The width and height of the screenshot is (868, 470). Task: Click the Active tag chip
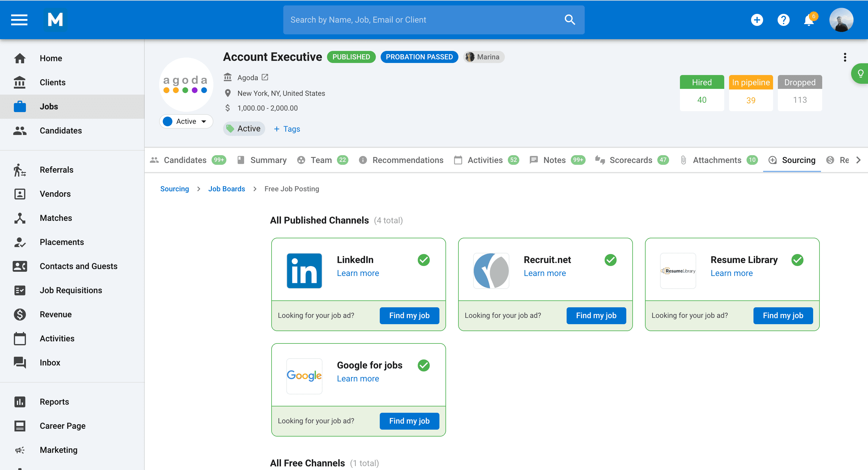click(x=244, y=129)
